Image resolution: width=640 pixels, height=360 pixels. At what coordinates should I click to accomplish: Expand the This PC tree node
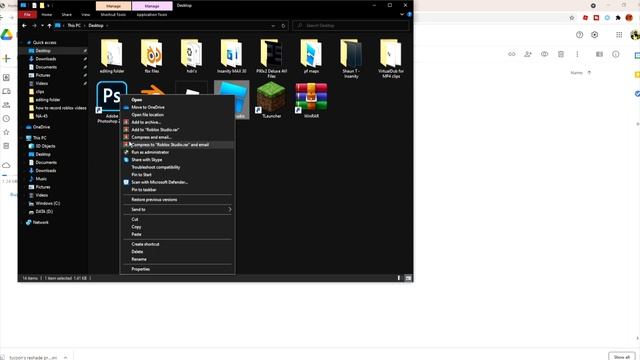[x=21, y=138]
